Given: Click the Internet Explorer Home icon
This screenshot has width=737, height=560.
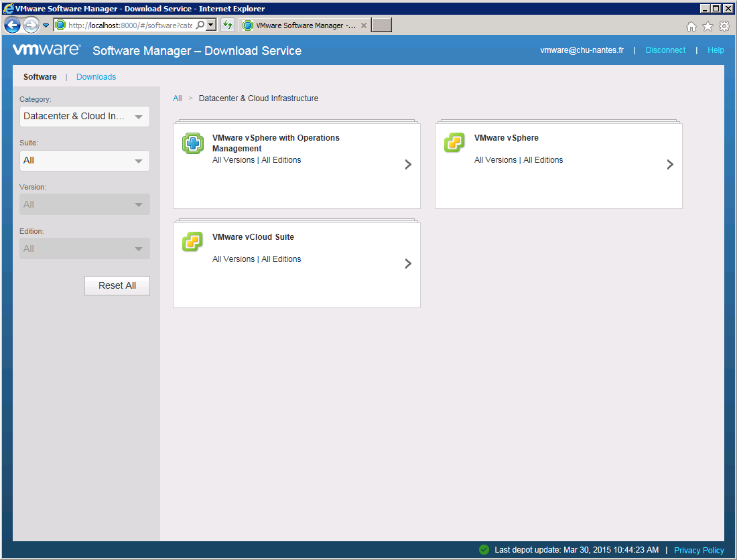Looking at the screenshot, I should (x=691, y=26).
